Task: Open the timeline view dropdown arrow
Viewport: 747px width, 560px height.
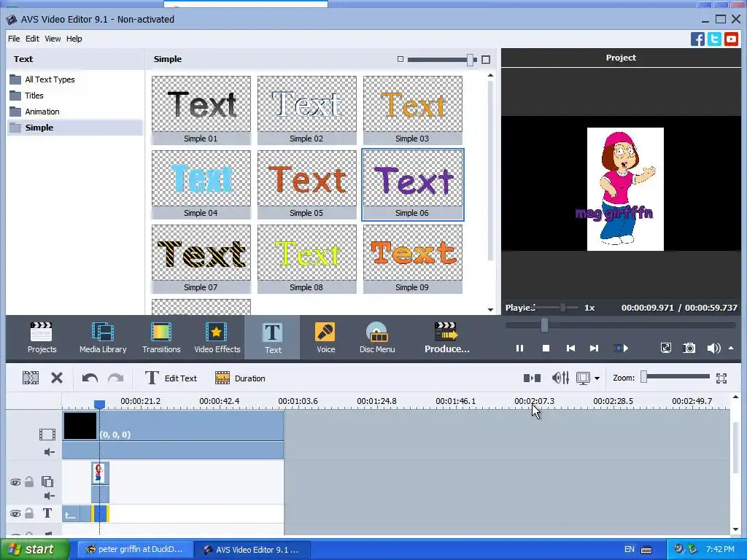Action: point(597,378)
